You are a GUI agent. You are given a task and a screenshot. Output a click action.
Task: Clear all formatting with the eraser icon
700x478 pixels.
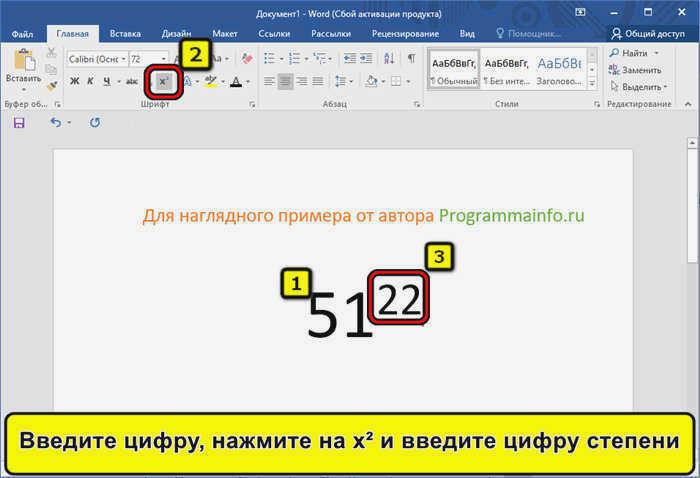246,58
